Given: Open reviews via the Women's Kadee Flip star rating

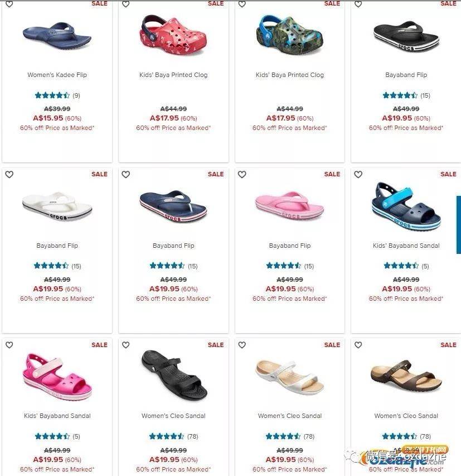Looking at the screenshot, I should [x=57, y=95].
